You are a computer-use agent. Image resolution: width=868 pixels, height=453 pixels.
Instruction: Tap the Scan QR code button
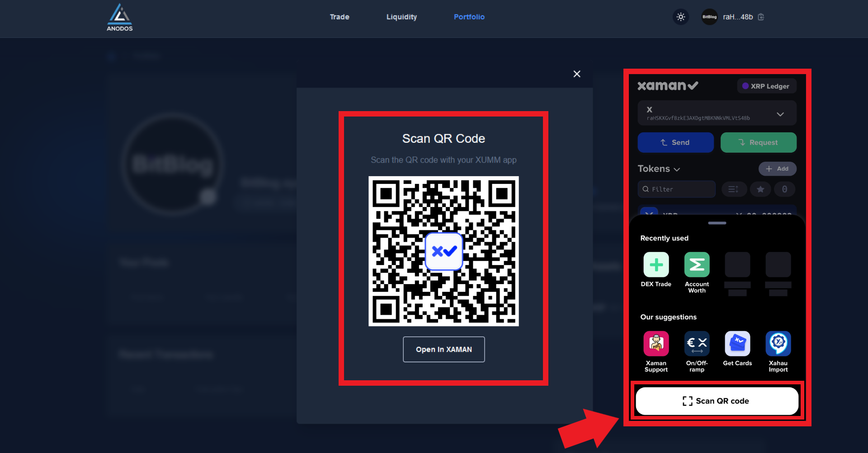point(717,401)
